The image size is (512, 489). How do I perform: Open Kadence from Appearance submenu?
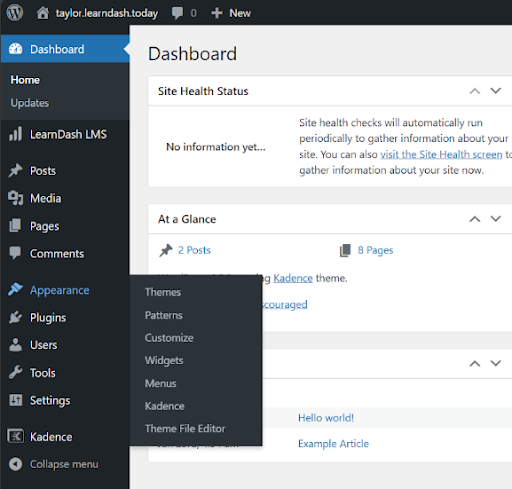click(165, 406)
